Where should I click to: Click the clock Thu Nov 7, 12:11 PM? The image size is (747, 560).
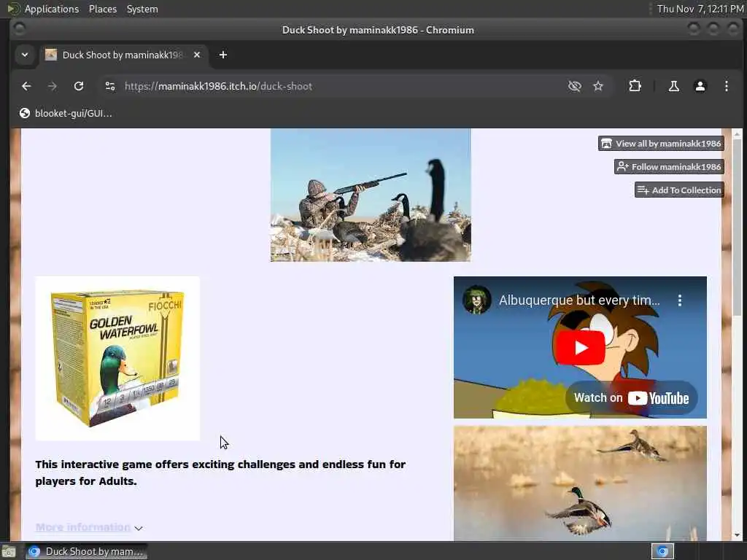point(700,9)
